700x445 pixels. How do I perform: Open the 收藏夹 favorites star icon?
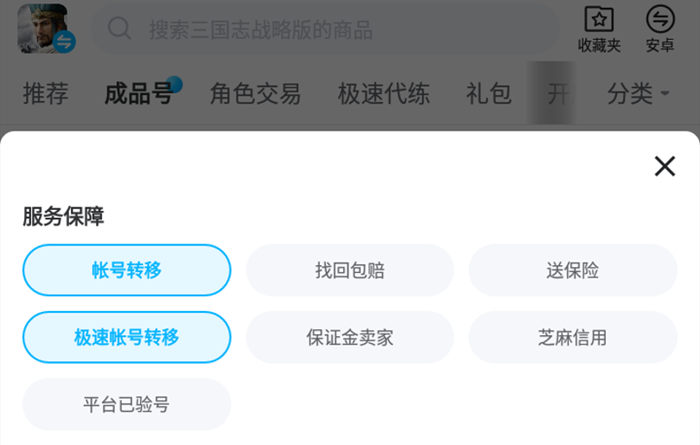click(599, 19)
